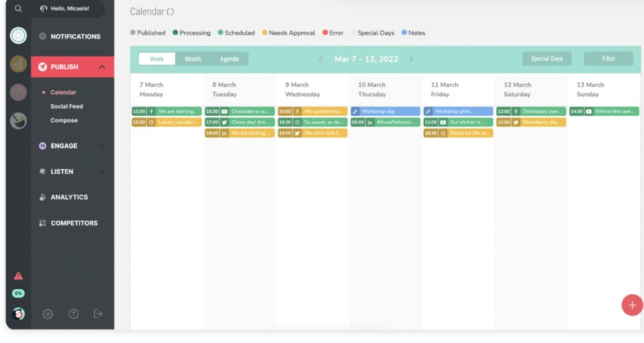This screenshot has width=644, height=343.
Task: Click note pencil icon on 'Workshop day'
Action: [x=356, y=112]
